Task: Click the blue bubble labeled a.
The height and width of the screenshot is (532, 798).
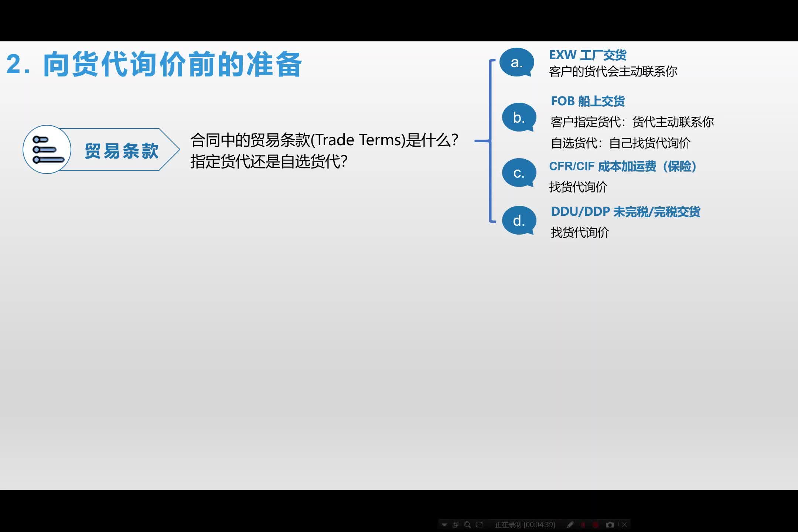Action: click(x=517, y=62)
